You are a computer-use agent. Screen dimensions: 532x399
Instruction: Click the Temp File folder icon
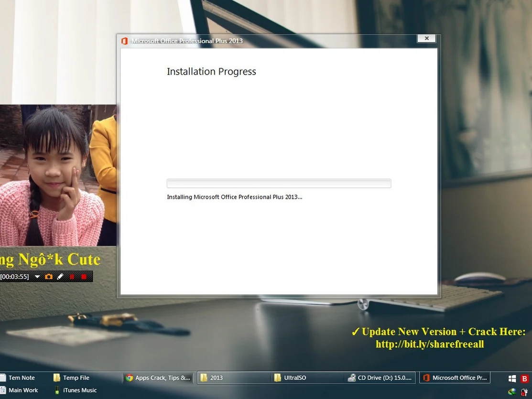[57, 377]
